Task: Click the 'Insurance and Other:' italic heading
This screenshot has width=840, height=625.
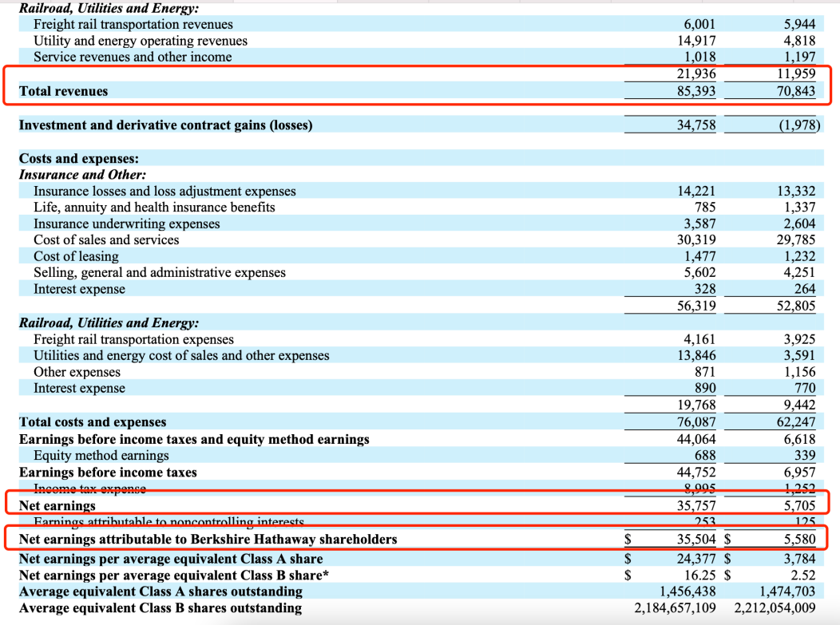Action: click(x=82, y=175)
